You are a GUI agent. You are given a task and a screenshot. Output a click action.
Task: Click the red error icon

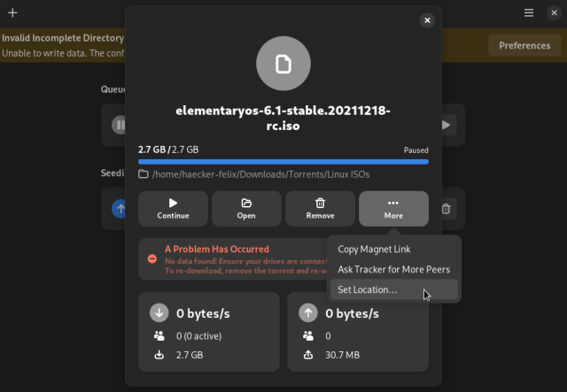coord(152,258)
